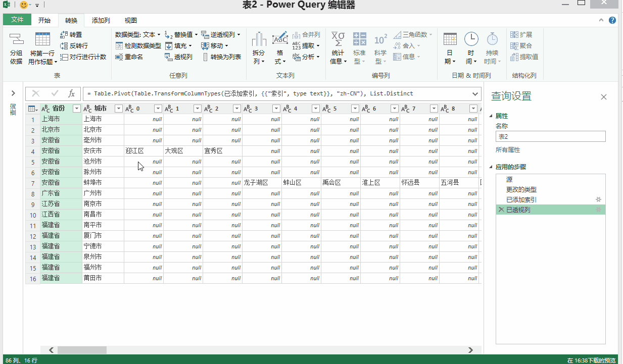Click the scroll right arrow
The image size is (623, 364).
[x=470, y=350]
